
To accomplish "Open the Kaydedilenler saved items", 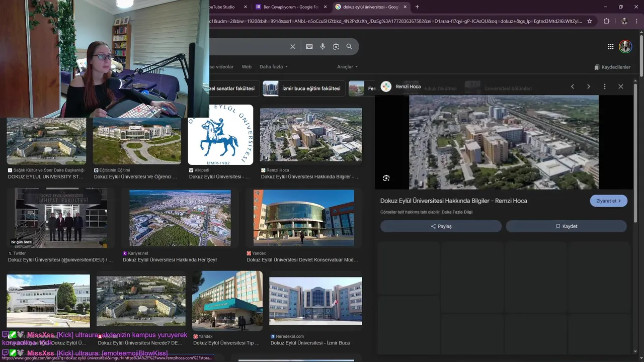I will (x=612, y=67).
